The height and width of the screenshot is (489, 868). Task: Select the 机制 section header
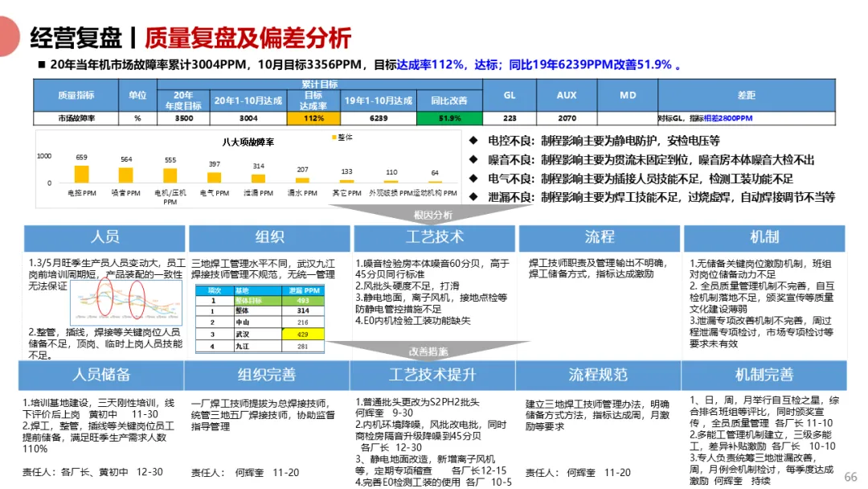click(764, 237)
